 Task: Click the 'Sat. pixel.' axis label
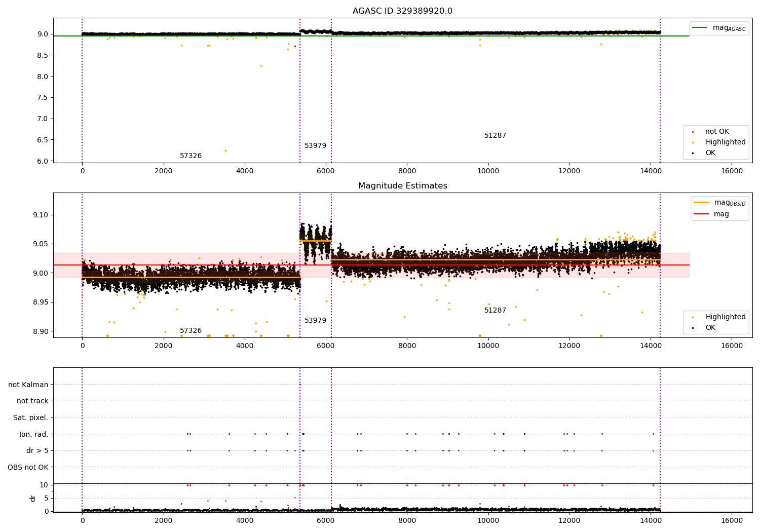pos(30,418)
